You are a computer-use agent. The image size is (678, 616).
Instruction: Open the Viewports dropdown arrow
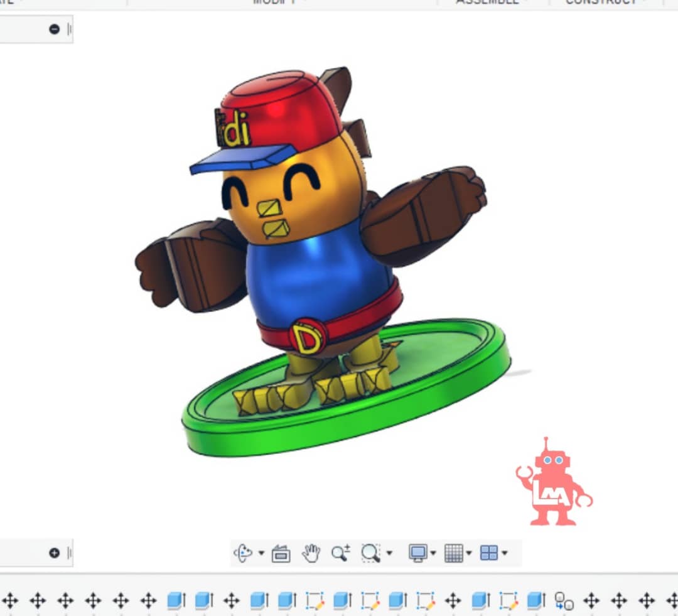pos(505,553)
